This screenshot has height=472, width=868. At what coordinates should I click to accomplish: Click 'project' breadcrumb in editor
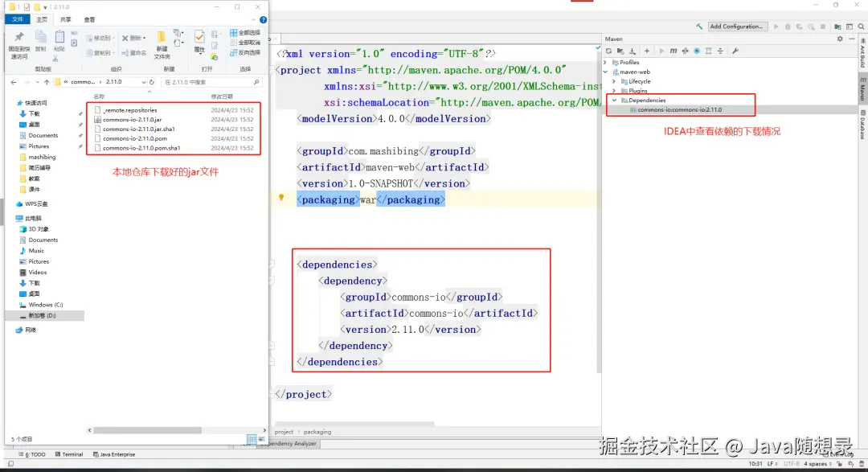[284, 432]
